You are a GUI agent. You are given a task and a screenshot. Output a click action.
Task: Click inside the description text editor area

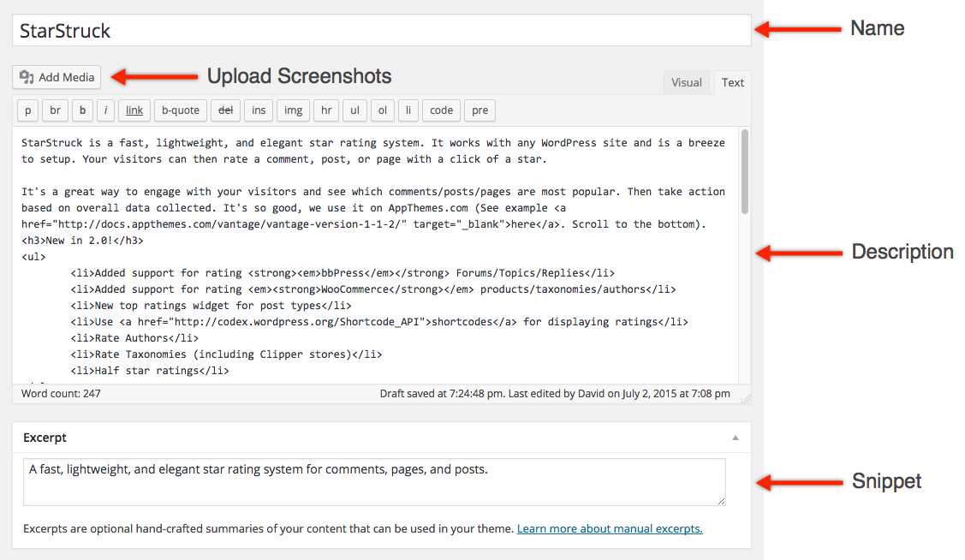click(x=375, y=255)
